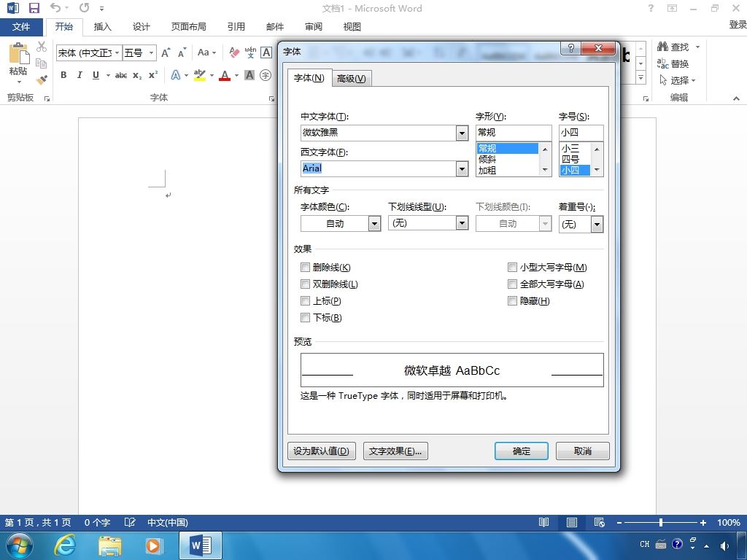Toggle Bold formatting in ribbon
Image resolution: width=747 pixels, height=560 pixels.
click(x=63, y=75)
